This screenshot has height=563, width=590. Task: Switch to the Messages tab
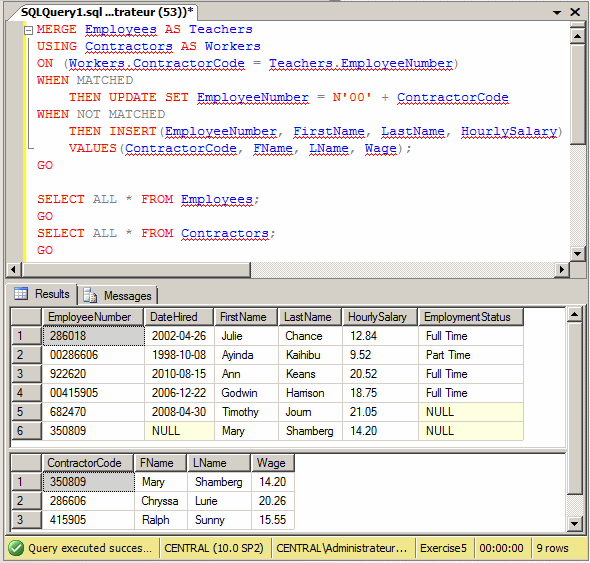pos(118,295)
